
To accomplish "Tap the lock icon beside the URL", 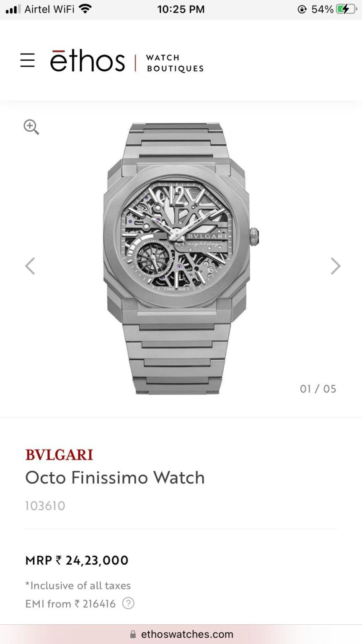I will coord(133,634).
